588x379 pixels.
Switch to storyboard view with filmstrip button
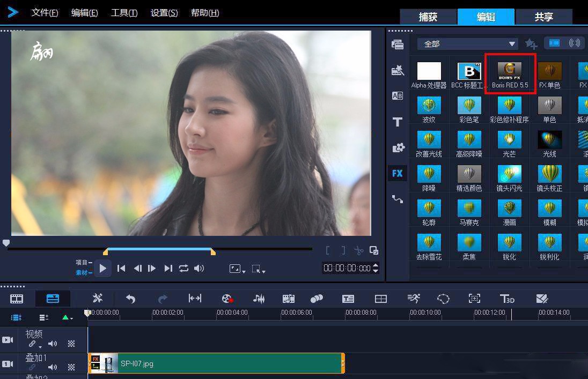(17, 299)
